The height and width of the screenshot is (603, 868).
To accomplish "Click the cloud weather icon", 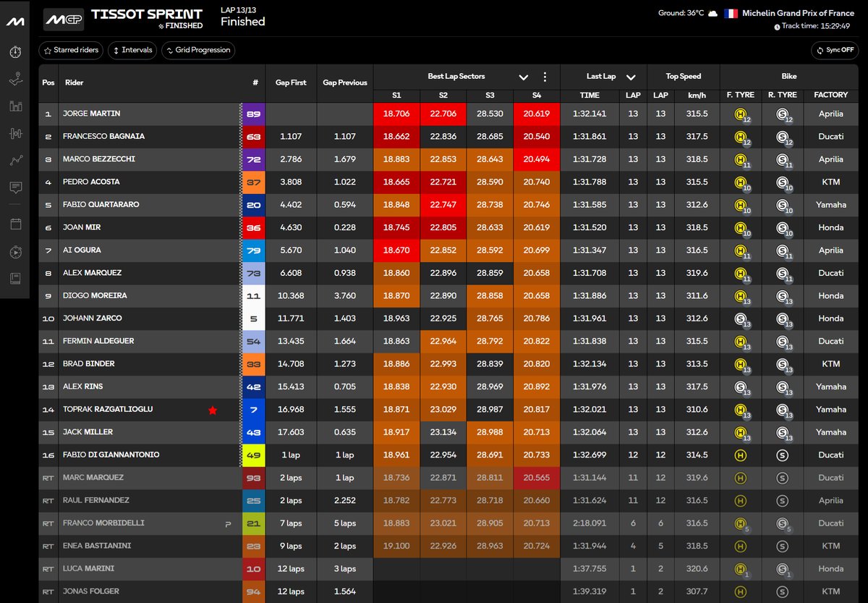I will 712,13.
